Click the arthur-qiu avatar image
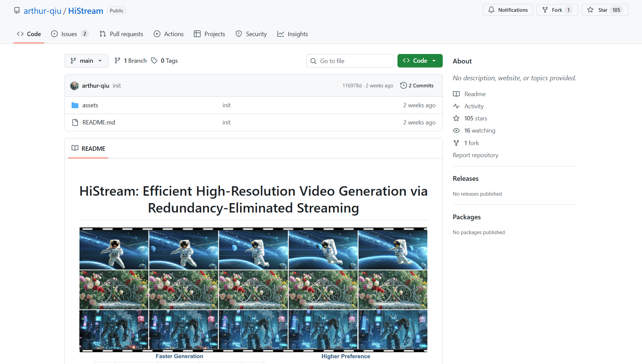This screenshot has height=364, width=642. tap(74, 86)
